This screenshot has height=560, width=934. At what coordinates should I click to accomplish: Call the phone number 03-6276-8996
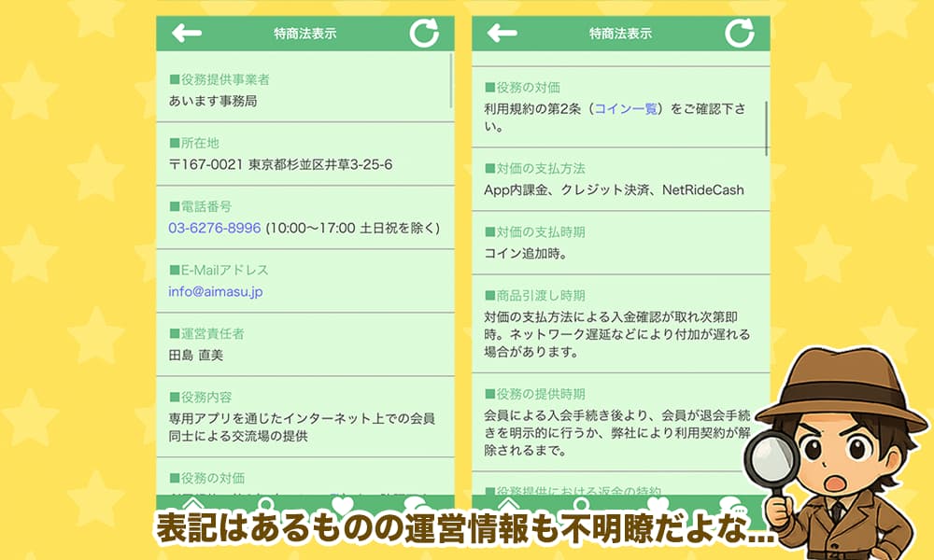pos(215,228)
